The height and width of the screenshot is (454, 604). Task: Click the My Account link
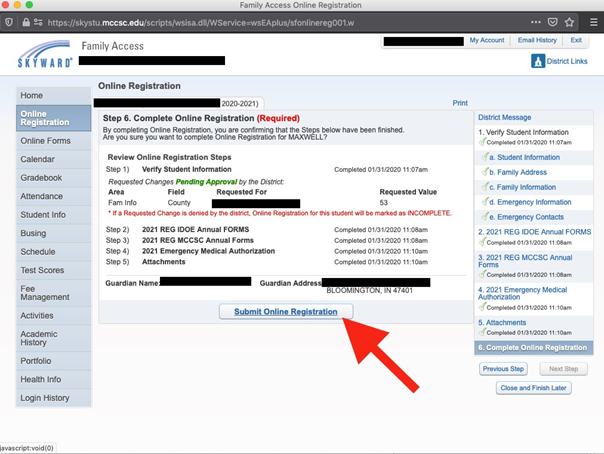(487, 40)
